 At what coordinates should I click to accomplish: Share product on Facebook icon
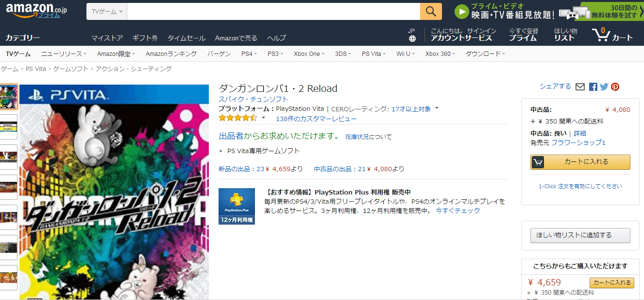(593, 87)
